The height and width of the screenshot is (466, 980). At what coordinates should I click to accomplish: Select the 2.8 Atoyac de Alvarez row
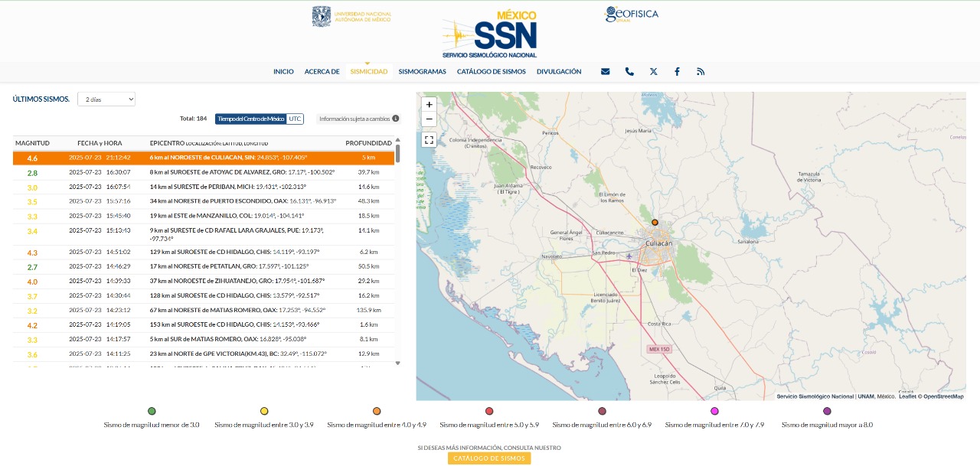[x=204, y=173]
